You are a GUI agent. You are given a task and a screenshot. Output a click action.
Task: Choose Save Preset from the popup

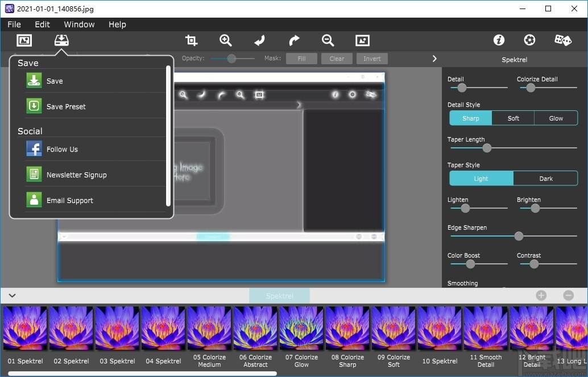click(x=66, y=106)
